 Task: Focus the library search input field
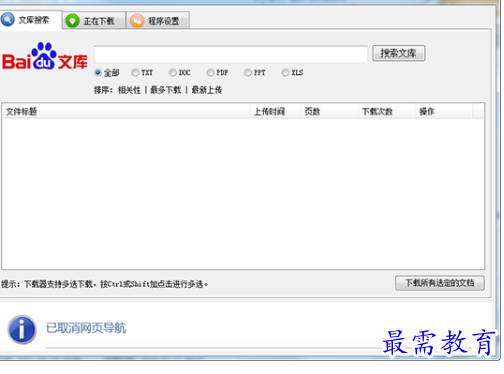tap(231, 54)
